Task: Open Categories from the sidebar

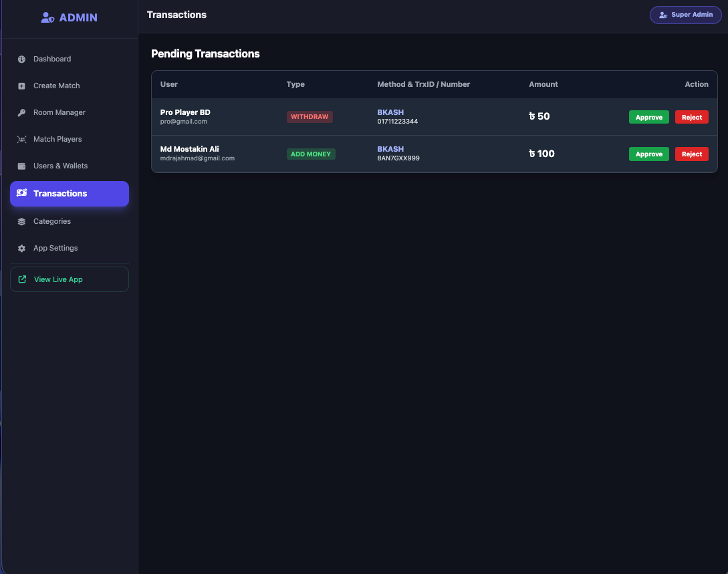Action: pyautogui.click(x=70, y=222)
